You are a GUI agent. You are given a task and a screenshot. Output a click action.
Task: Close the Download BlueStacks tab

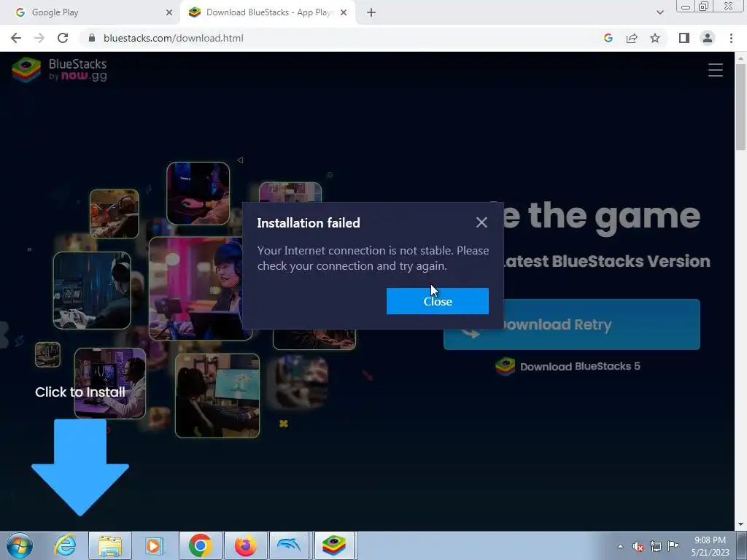pos(344,12)
